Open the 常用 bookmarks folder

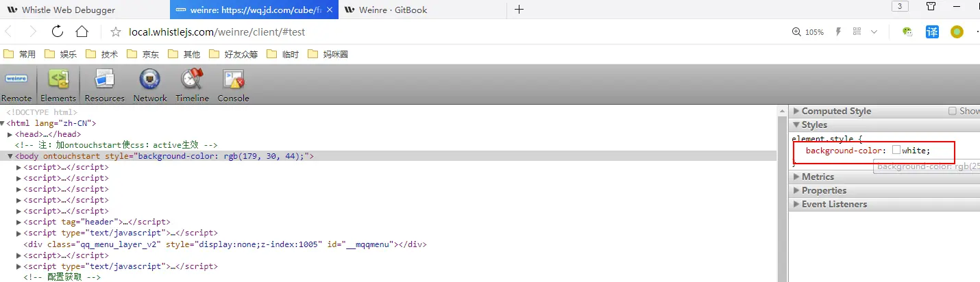click(x=20, y=54)
